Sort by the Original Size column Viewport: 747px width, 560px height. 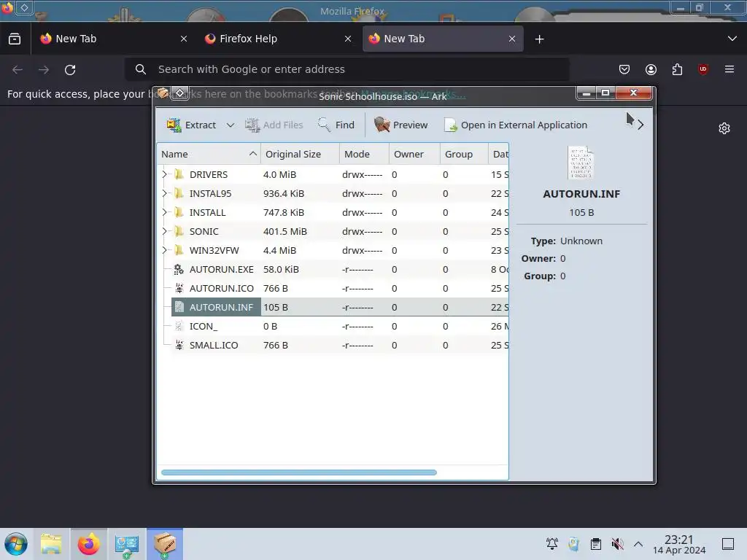pyautogui.click(x=300, y=154)
